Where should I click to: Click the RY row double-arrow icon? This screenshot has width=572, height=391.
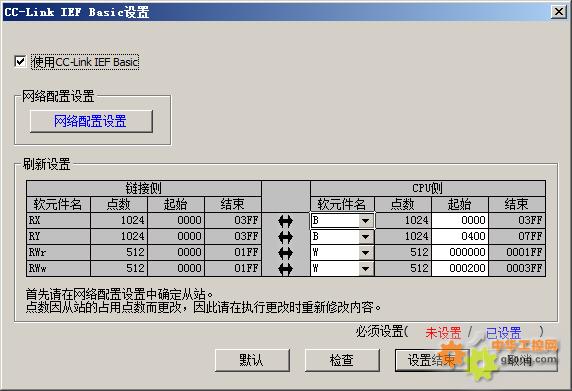point(285,237)
